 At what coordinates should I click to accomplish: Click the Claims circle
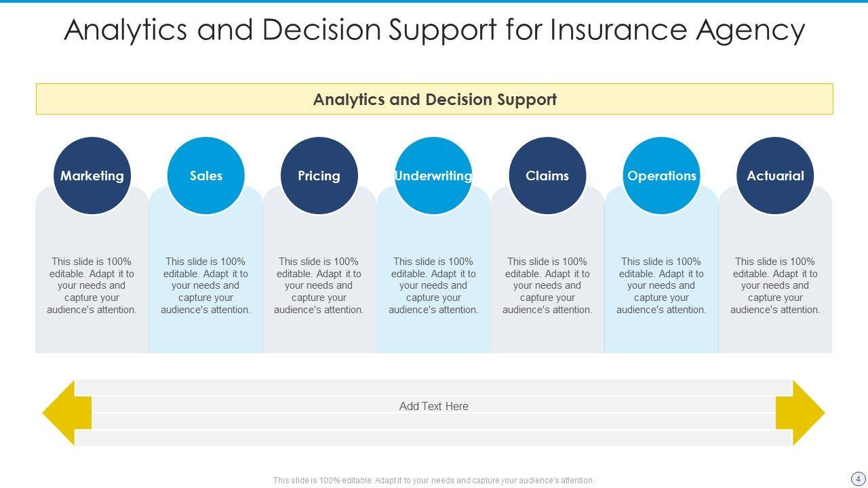pyautogui.click(x=547, y=176)
